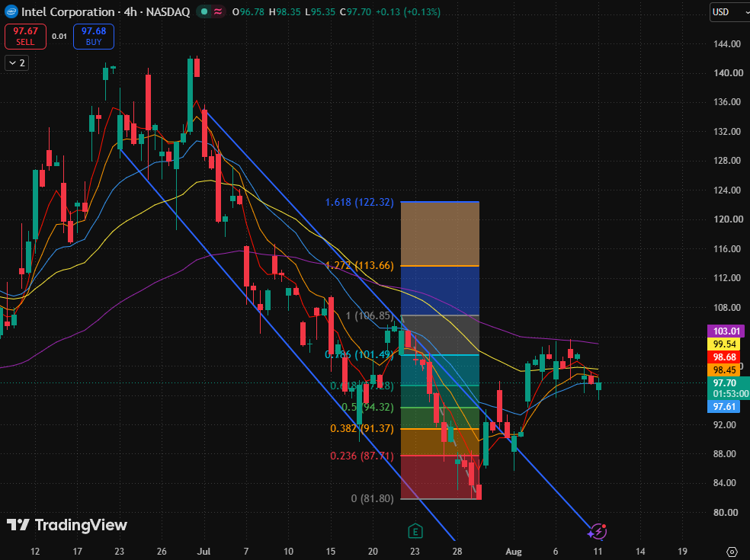Image resolution: width=750 pixels, height=560 pixels.
Task: Click the Intel logo icon
Action: [11, 11]
